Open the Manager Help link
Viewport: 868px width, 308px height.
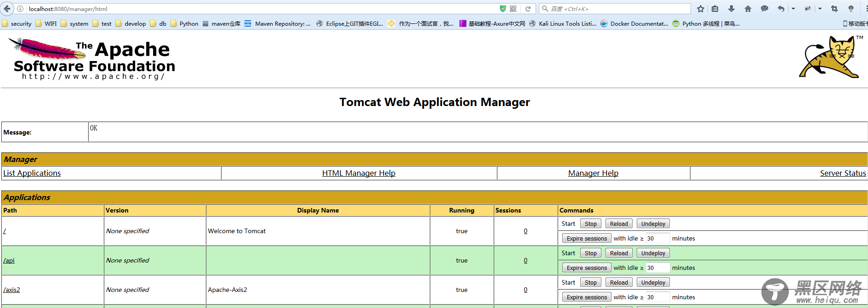pos(593,173)
